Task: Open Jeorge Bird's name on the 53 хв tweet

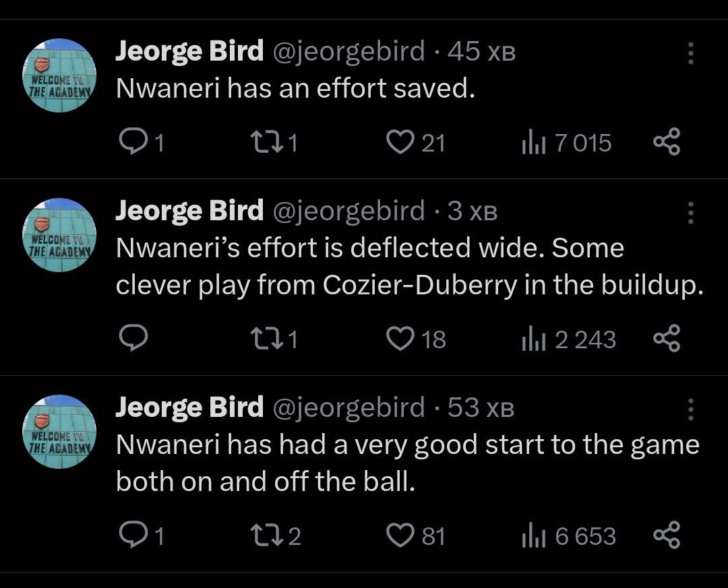Action: pyautogui.click(x=189, y=407)
